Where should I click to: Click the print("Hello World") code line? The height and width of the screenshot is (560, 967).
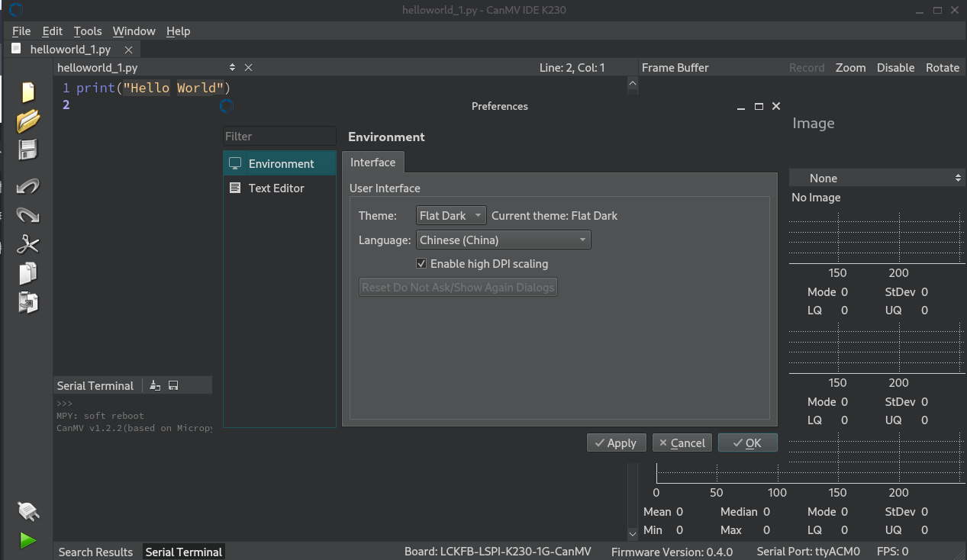click(153, 88)
